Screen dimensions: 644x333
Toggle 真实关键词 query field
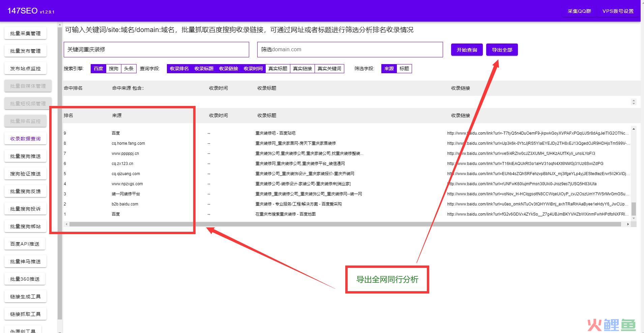click(x=329, y=68)
